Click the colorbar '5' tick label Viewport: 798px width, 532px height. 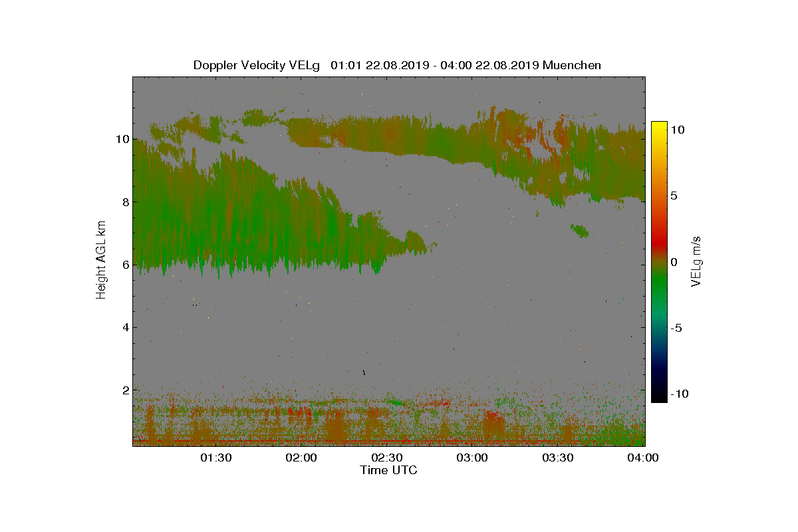click(x=674, y=196)
